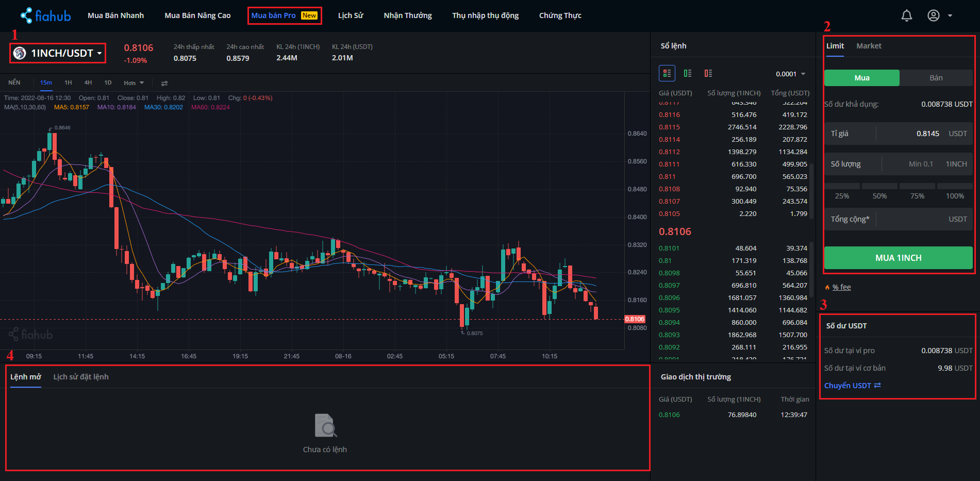Click buy order at price 0.8096

click(733, 298)
